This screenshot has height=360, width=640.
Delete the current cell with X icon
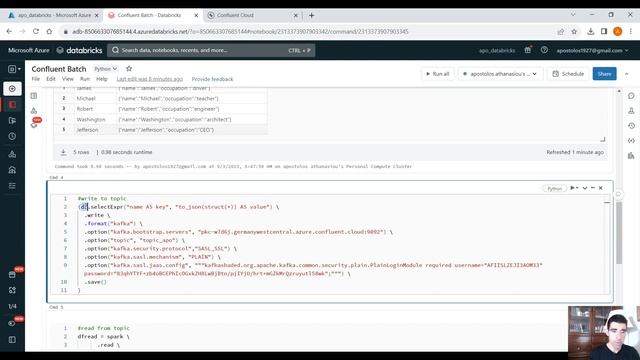601,188
